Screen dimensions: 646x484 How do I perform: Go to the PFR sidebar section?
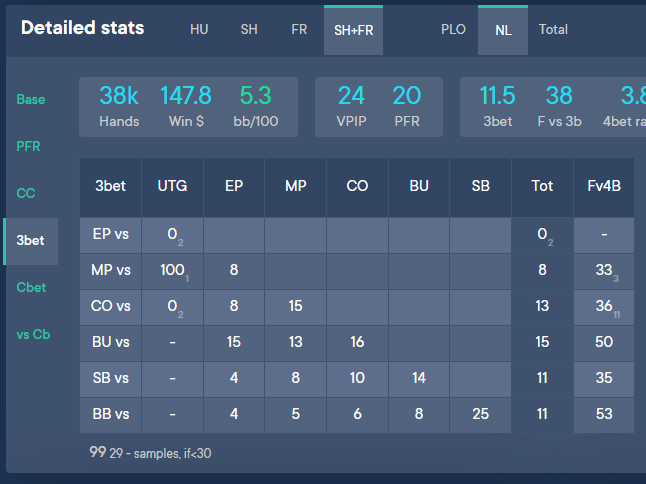click(x=28, y=146)
